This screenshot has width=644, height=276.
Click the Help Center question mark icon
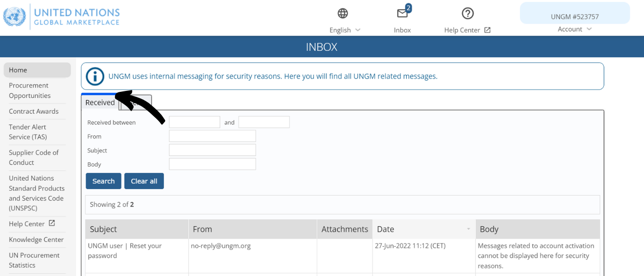(467, 13)
